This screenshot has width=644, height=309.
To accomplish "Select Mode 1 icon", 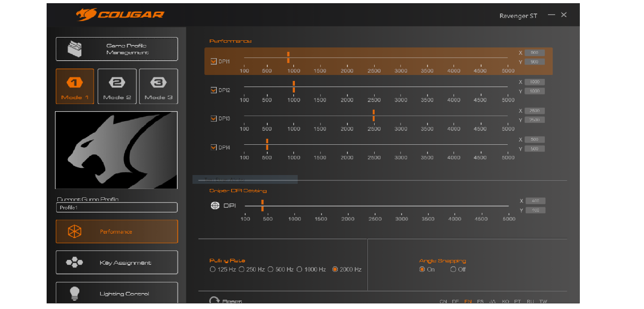I will [75, 83].
